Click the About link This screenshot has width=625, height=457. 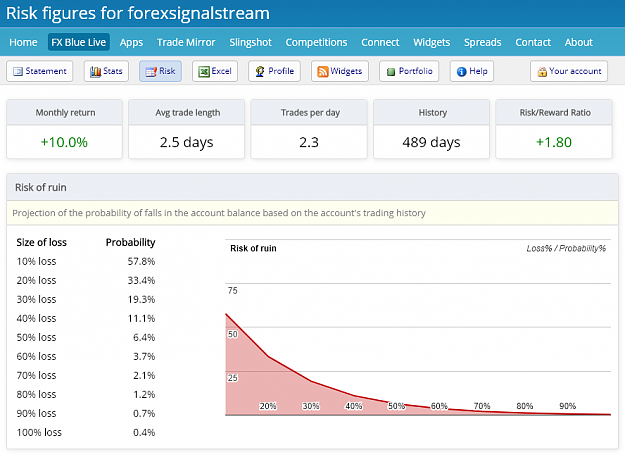pyautogui.click(x=578, y=42)
